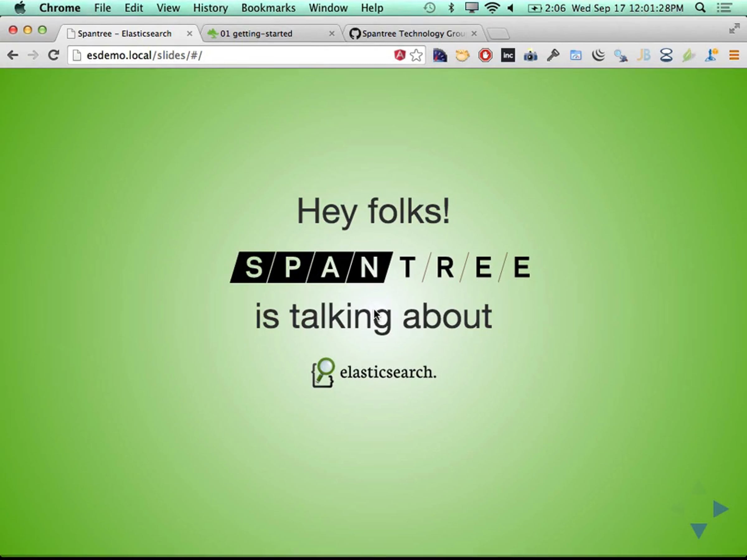
Task: Open the Window menu
Action: click(x=328, y=8)
